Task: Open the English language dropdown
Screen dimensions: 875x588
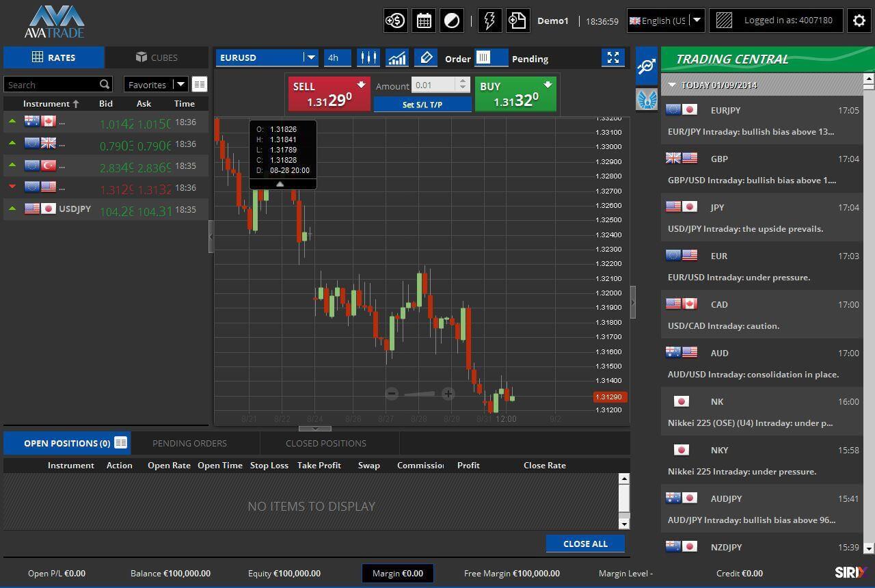Action: click(x=697, y=21)
